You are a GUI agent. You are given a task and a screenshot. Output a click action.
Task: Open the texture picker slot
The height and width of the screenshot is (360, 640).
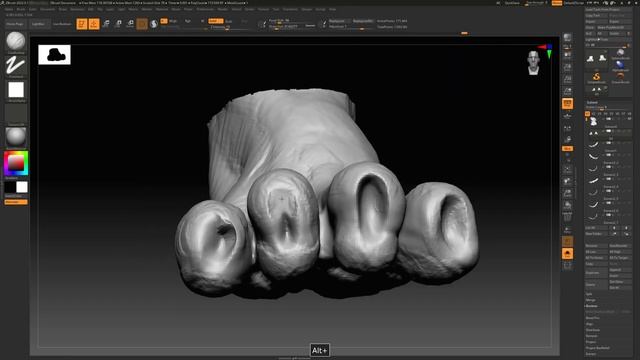(16, 115)
